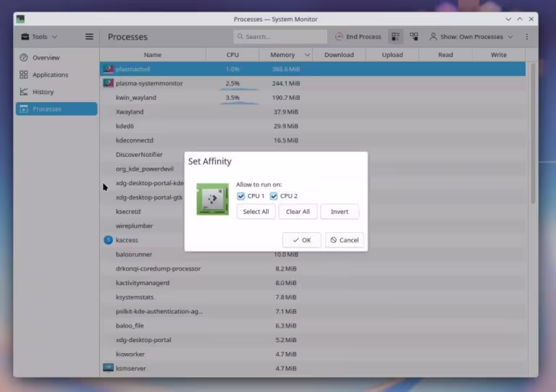Switch to tree view mode icon
The image size is (556, 392).
pos(414,36)
